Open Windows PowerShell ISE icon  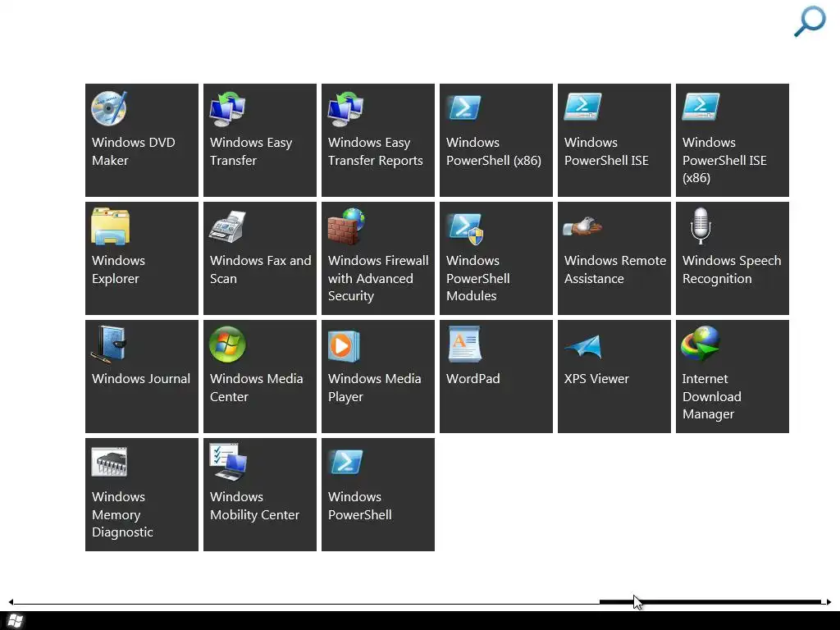pyautogui.click(x=582, y=107)
